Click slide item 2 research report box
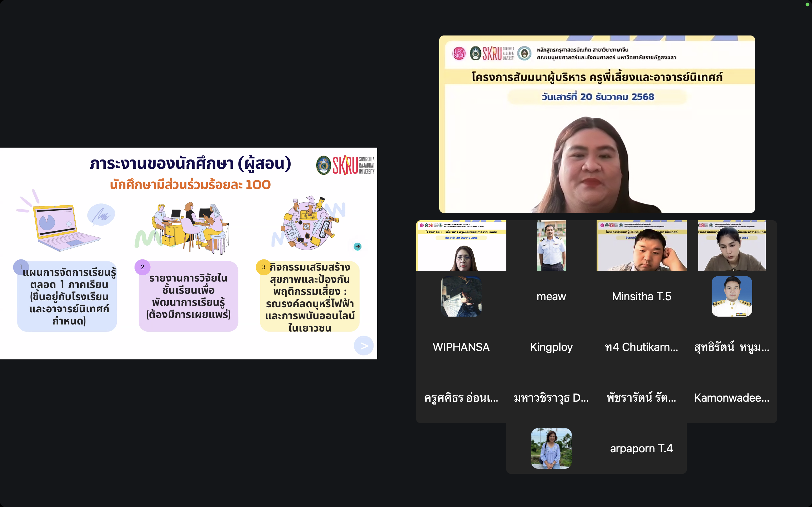The image size is (812, 507). coord(188,296)
